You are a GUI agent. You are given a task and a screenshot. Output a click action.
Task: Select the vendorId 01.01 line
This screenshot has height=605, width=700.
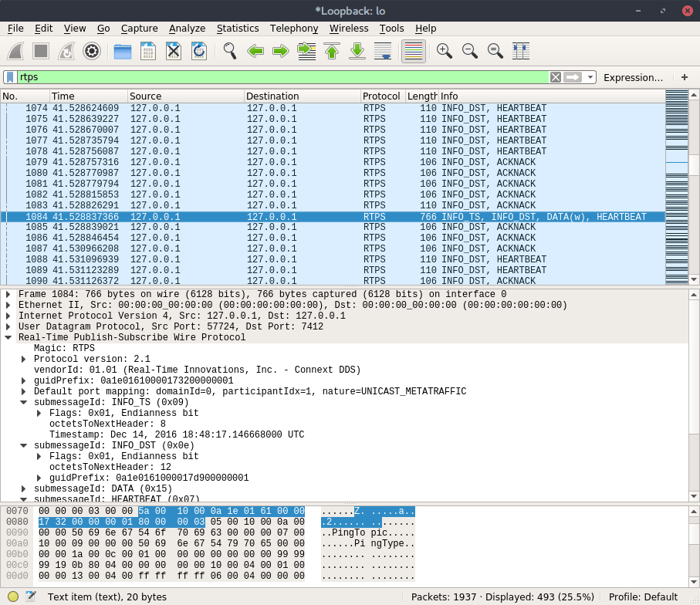pos(197,370)
